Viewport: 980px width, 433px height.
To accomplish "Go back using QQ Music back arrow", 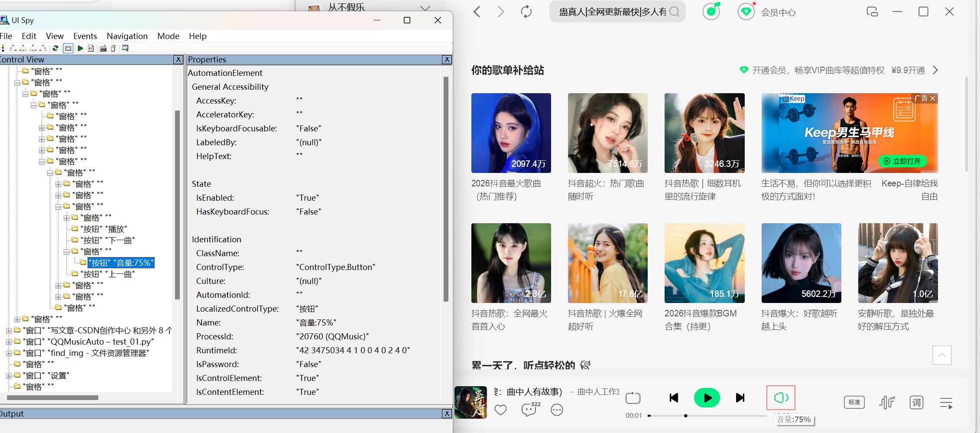I will pos(477,12).
